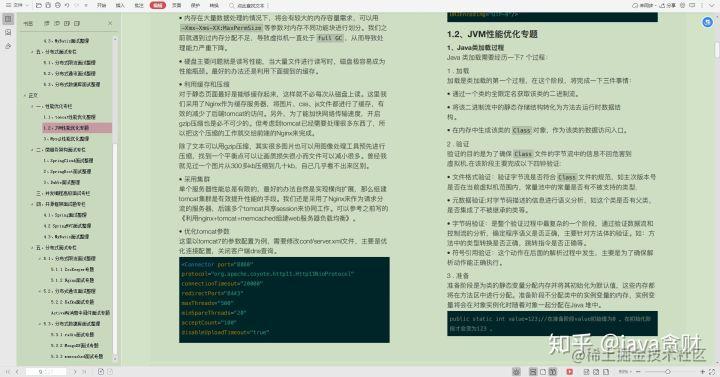720x377 pixels.
Task: Toggle continuous scrolling view icon
Action: (533, 371)
